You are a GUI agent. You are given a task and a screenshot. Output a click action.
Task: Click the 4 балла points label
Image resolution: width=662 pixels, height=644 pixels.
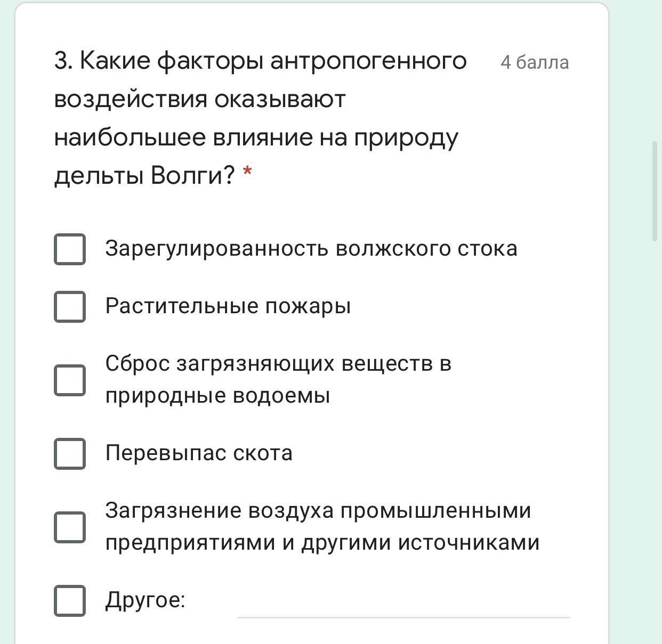534,62
